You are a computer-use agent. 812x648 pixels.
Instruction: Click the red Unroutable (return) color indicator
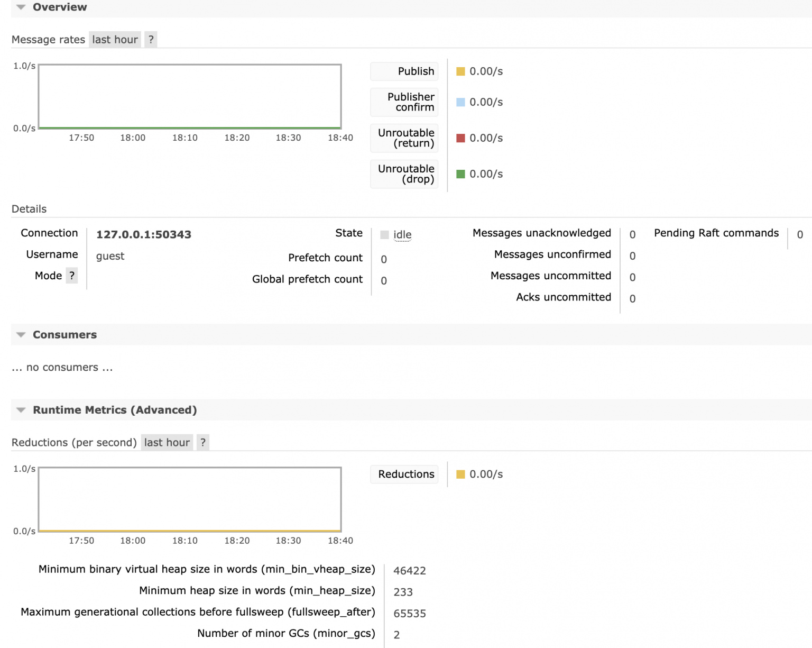(x=460, y=138)
